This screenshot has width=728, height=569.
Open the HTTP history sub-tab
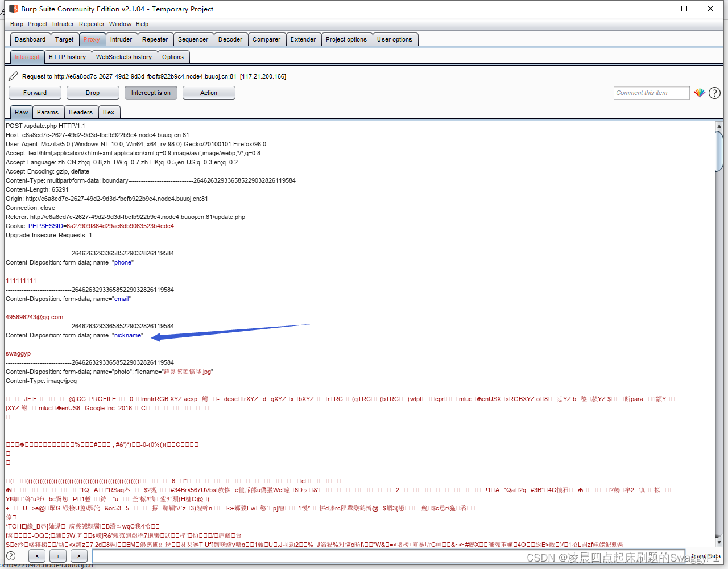coord(67,57)
